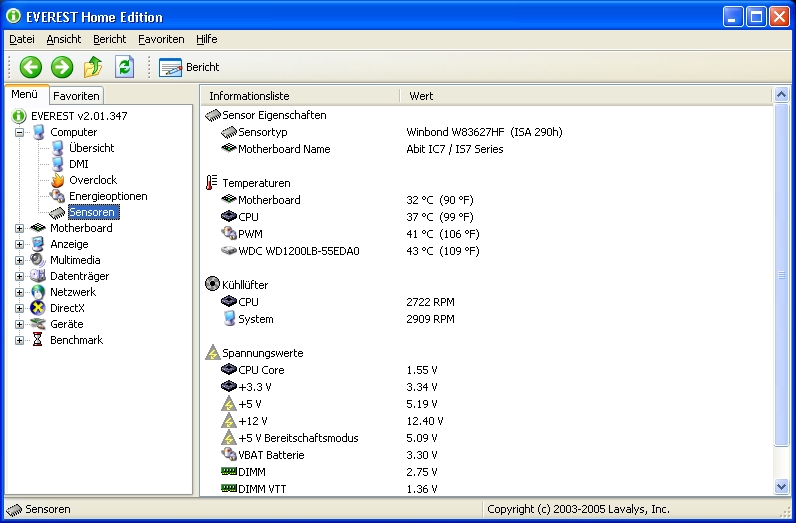Expand the Multimedia tree node
Screen dimensions: 796x523
(19, 260)
